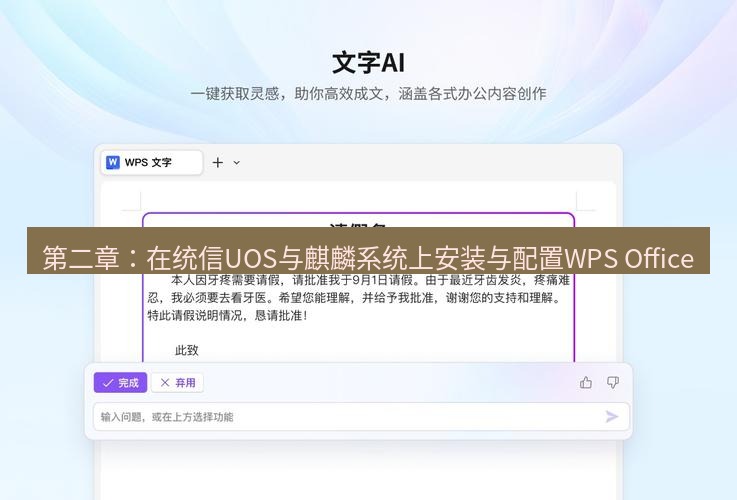Give thumbs down feedback

(612, 383)
